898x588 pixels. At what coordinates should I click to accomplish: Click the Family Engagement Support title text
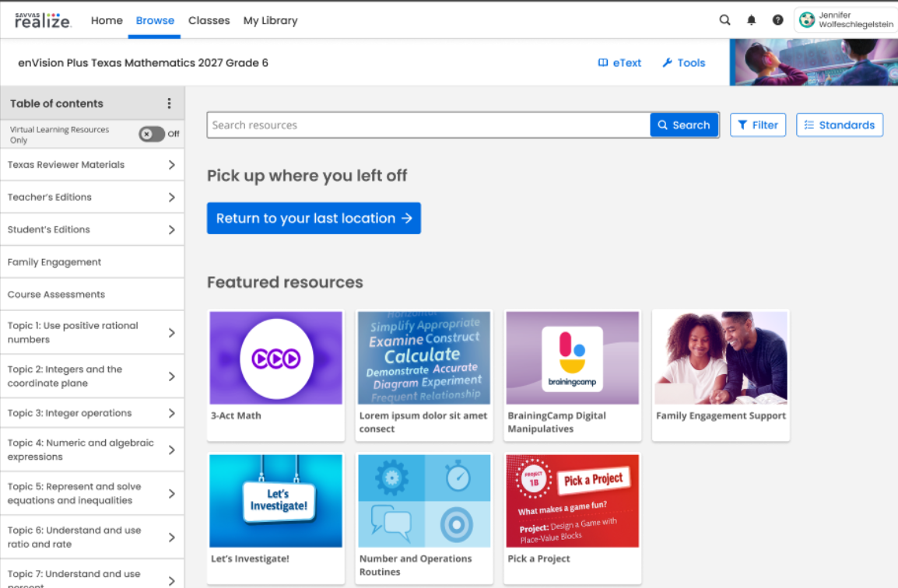pos(721,415)
